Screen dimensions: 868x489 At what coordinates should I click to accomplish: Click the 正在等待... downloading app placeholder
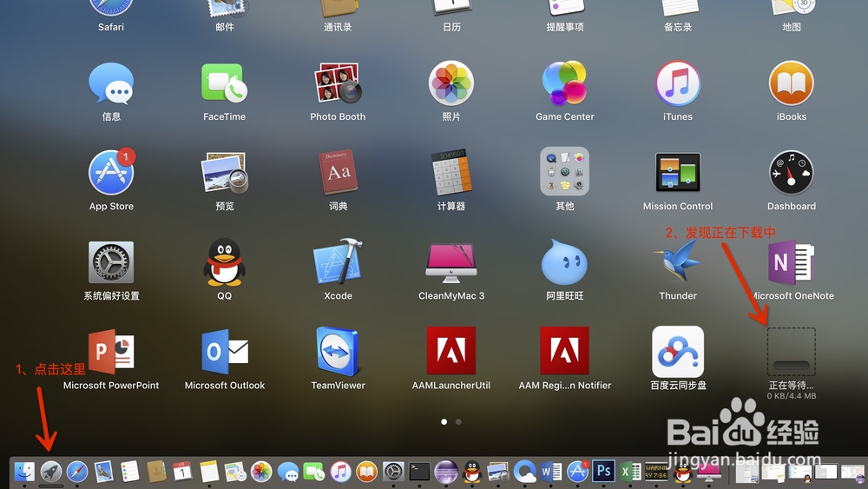click(x=791, y=352)
